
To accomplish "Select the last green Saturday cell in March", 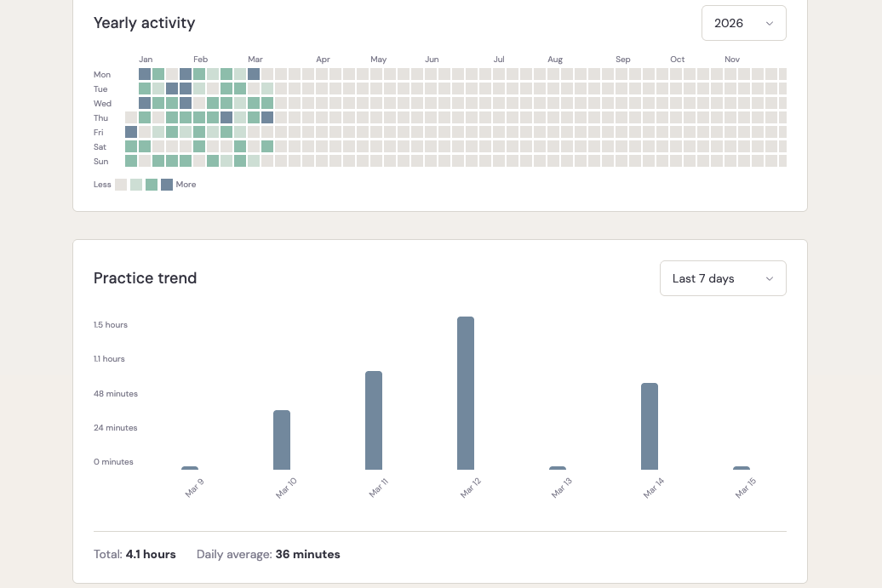I will tap(267, 146).
